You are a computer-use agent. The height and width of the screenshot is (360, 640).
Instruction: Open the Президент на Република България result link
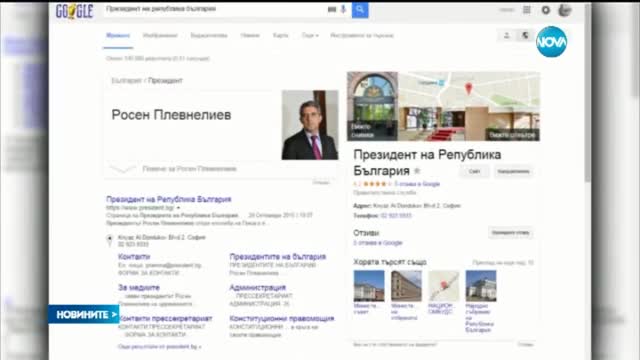(169, 199)
